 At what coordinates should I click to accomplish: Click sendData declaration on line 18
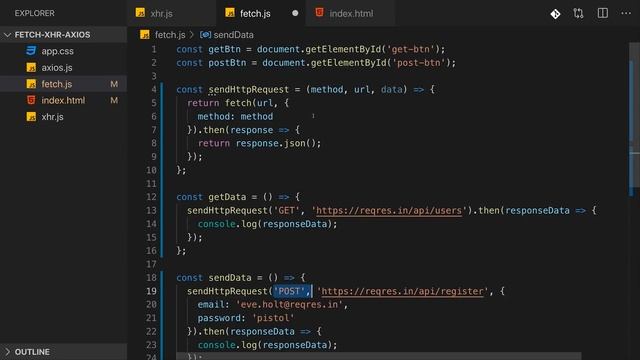(230, 278)
